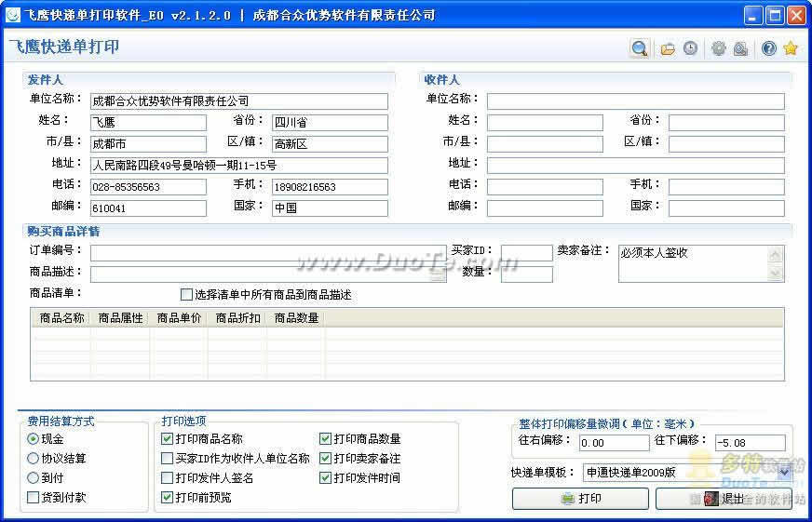Viewport: 812px width, 522px height.
Task: Toggle 打印卖家备注 checkbox
Action: point(325,459)
